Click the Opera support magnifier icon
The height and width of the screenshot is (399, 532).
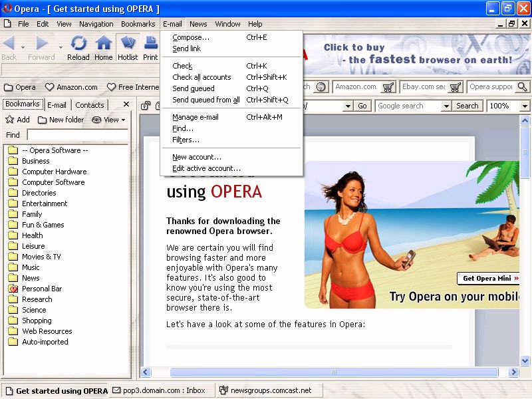pos(523,87)
